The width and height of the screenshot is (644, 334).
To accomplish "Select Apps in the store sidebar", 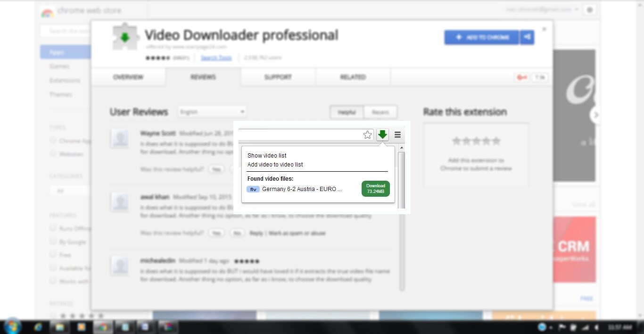I will (x=65, y=52).
